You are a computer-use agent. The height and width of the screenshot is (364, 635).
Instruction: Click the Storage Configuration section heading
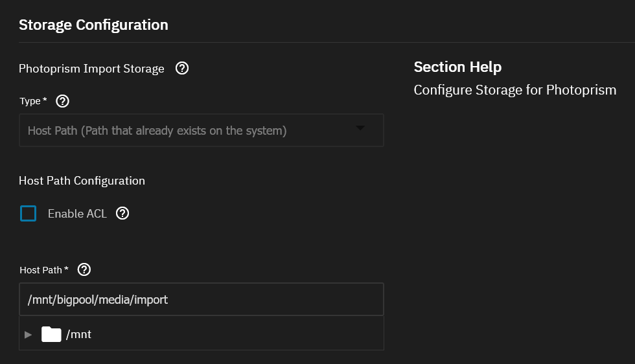(93, 25)
